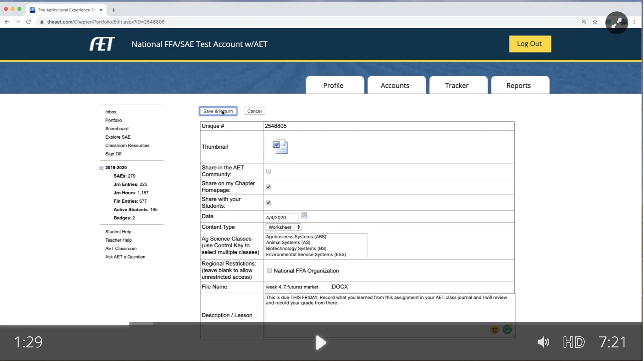Open Inbox in the sidebar
Image resolution: width=644 pixels, height=361 pixels.
coord(111,112)
